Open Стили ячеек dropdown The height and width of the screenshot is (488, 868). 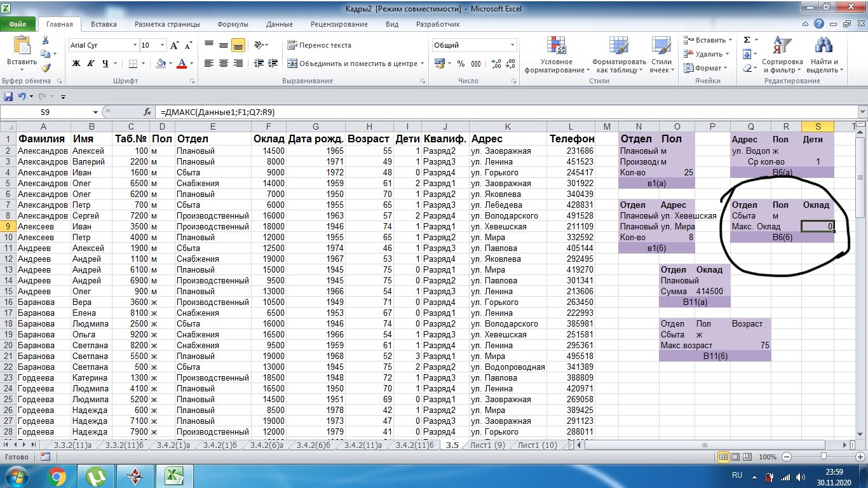(661, 55)
